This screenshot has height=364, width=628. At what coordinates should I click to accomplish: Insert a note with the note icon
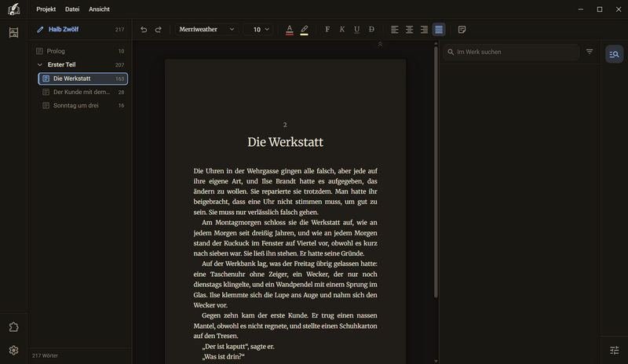[x=462, y=29]
